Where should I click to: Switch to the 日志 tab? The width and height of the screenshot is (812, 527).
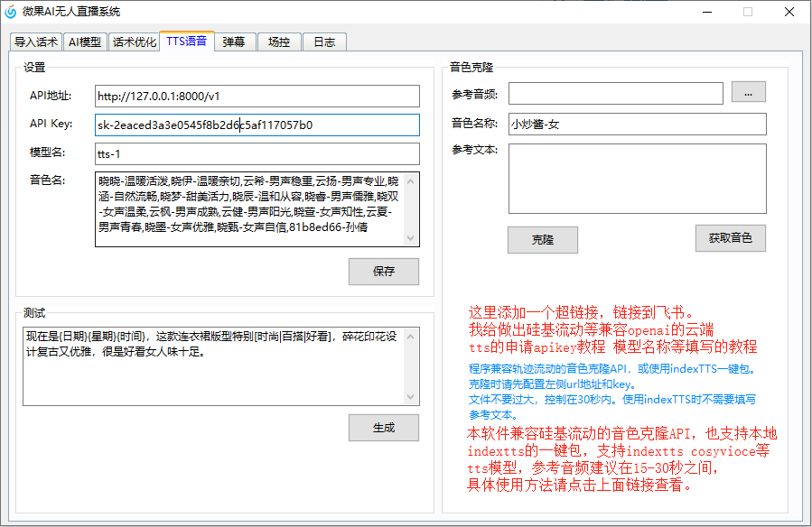click(x=324, y=42)
